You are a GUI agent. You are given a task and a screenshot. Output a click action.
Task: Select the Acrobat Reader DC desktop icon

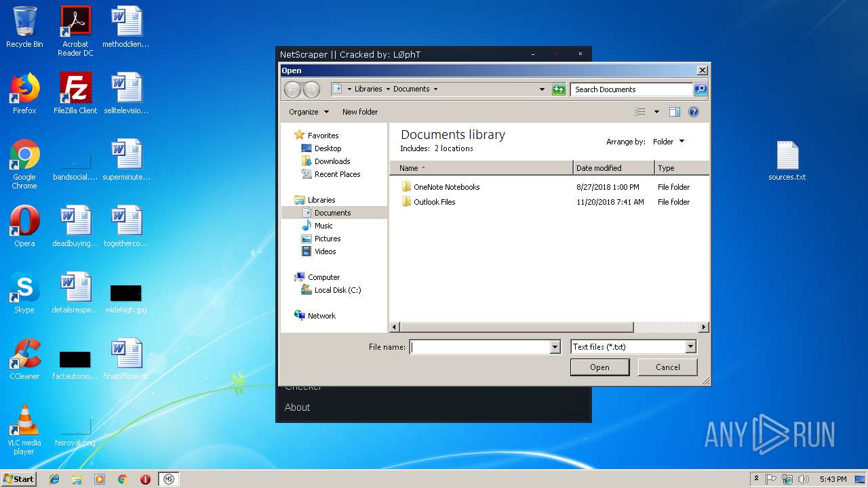(75, 31)
